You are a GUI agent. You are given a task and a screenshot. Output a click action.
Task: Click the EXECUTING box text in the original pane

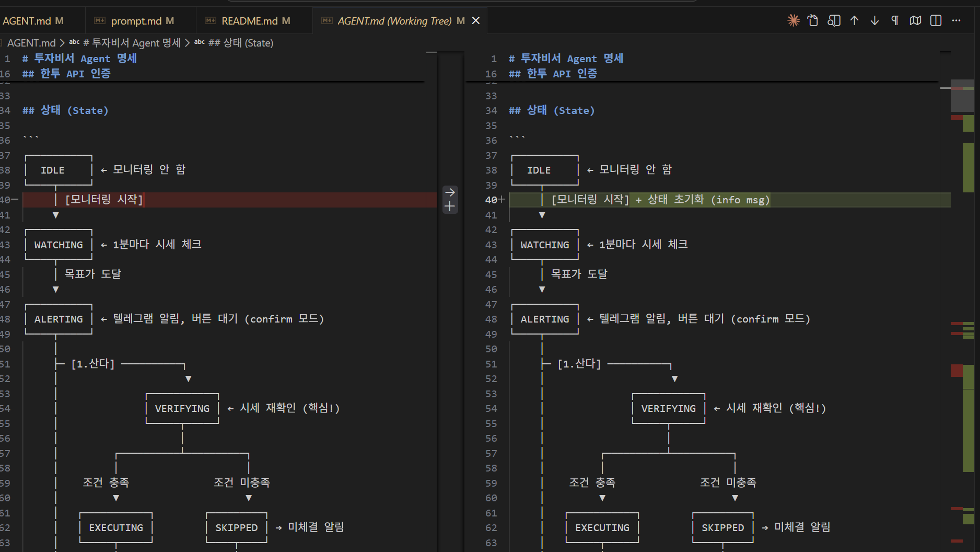(116, 527)
